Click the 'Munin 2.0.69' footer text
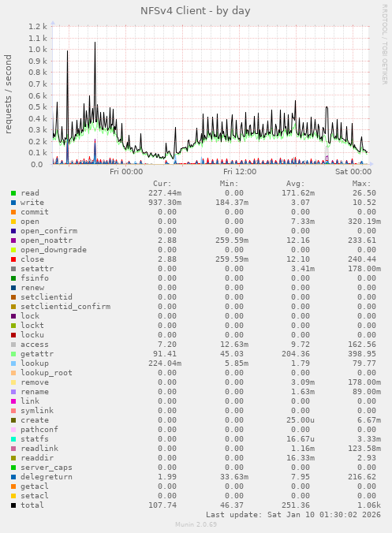The width and height of the screenshot is (392, 533). pos(196,524)
